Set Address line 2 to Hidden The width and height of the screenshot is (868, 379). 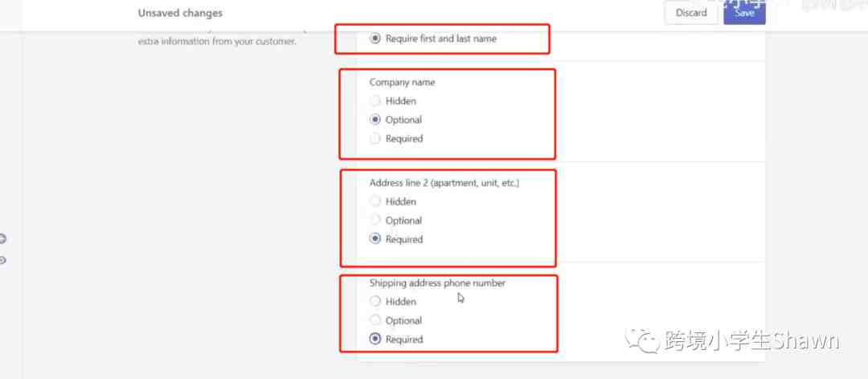point(375,202)
